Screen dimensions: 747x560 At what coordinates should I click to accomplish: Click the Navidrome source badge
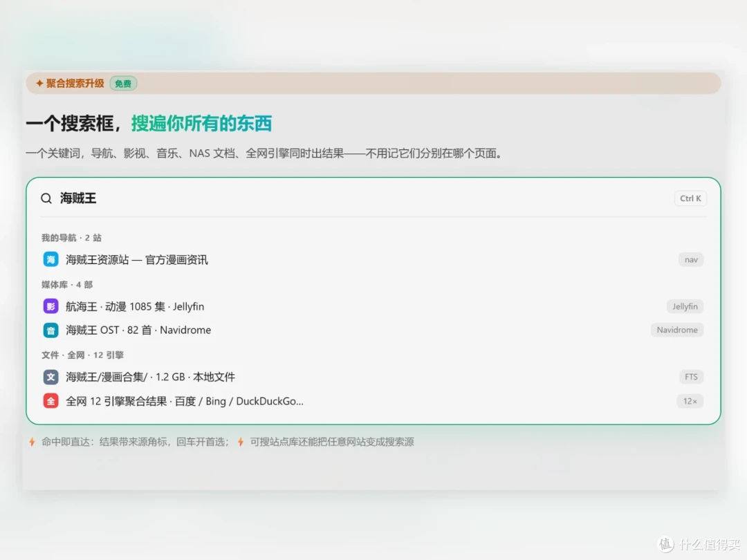677,330
